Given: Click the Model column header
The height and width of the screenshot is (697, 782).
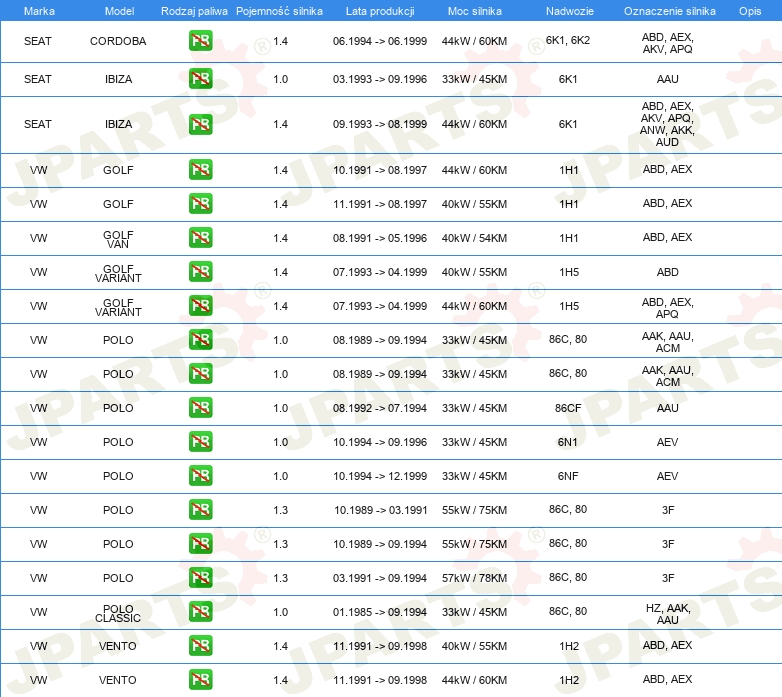Looking at the screenshot, I should [119, 11].
